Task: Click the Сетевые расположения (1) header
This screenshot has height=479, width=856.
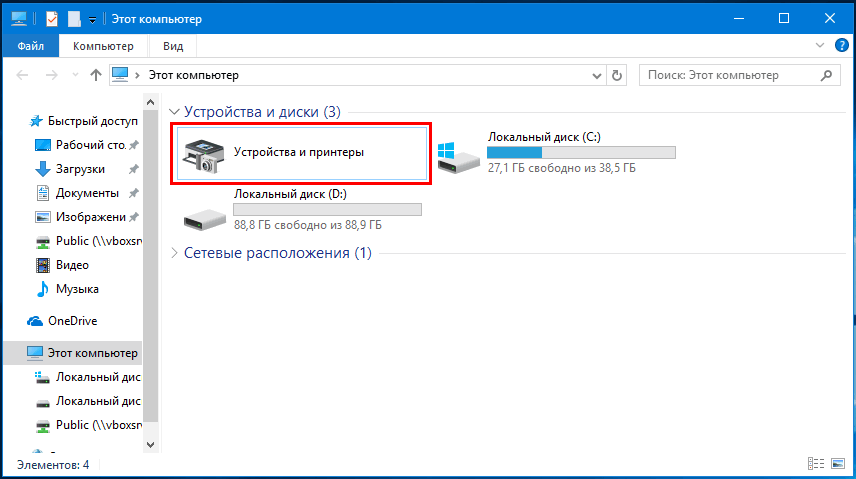Action: coord(278,253)
